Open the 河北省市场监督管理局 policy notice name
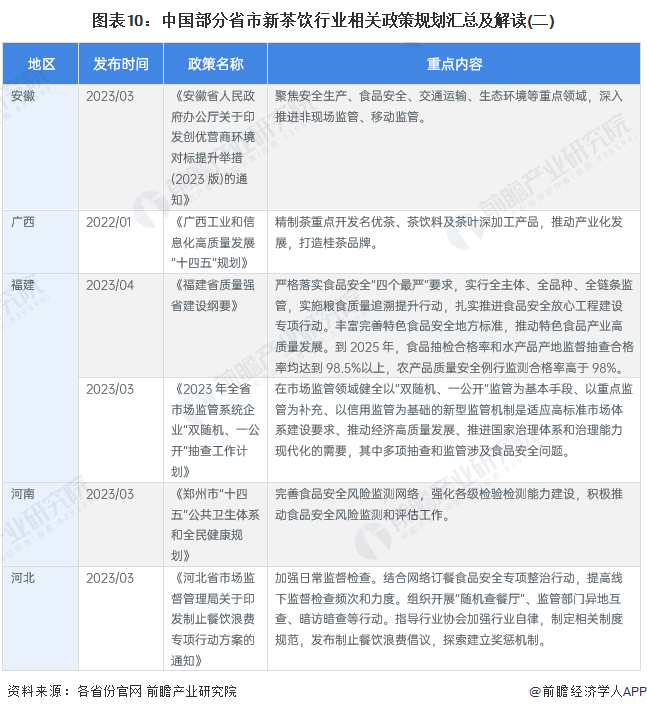The width and height of the screenshot is (647, 712). [214, 619]
